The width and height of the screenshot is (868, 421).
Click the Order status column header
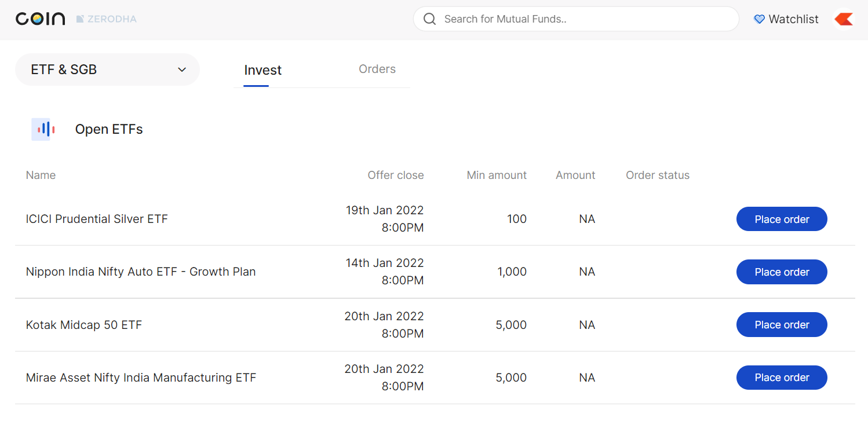[658, 175]
